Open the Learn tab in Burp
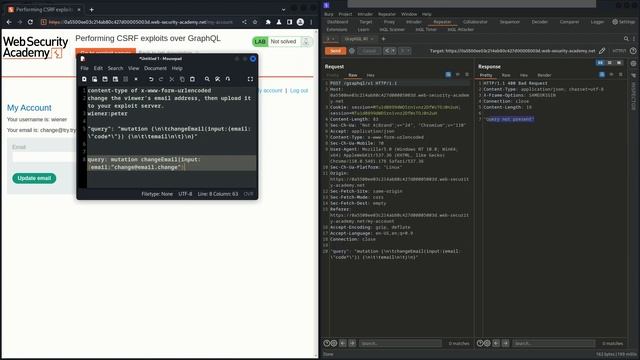This screenshot has width=640, height=360. [363, 29]
